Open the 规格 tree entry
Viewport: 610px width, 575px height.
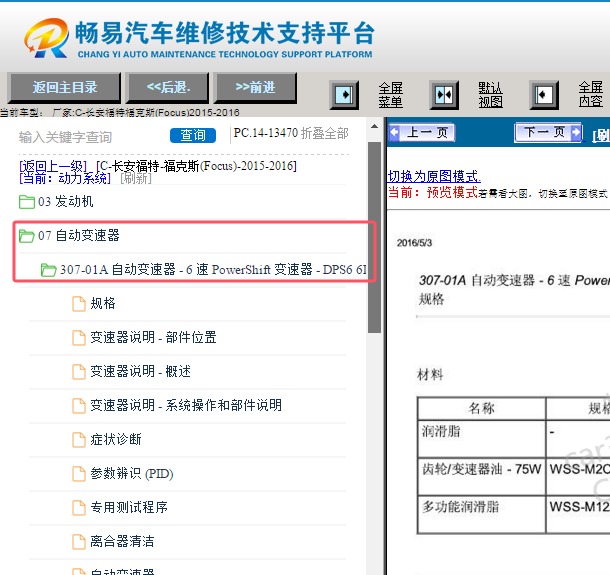(103, 303)
